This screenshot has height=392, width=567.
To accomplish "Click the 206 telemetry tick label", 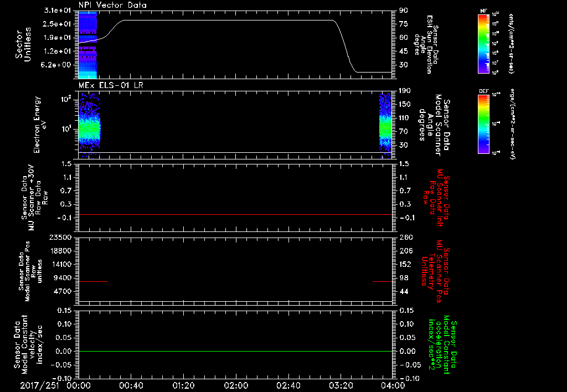I will pyautogui.click(x=405, y=251).
